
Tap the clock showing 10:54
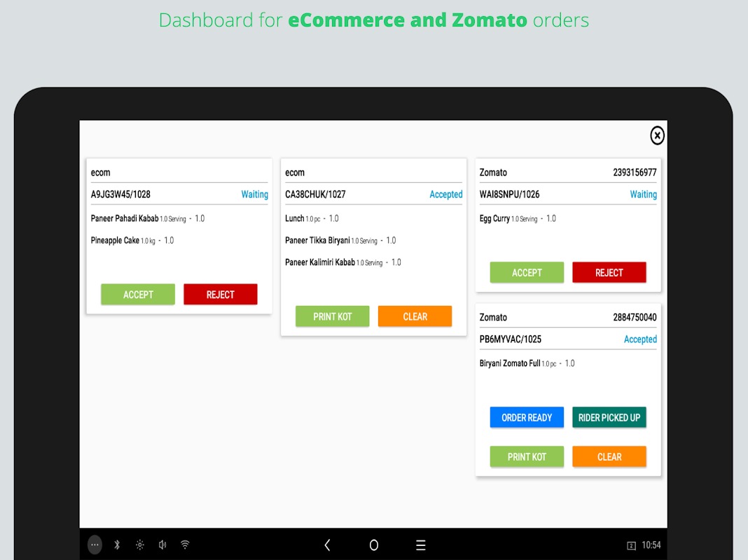coord(651,545)
